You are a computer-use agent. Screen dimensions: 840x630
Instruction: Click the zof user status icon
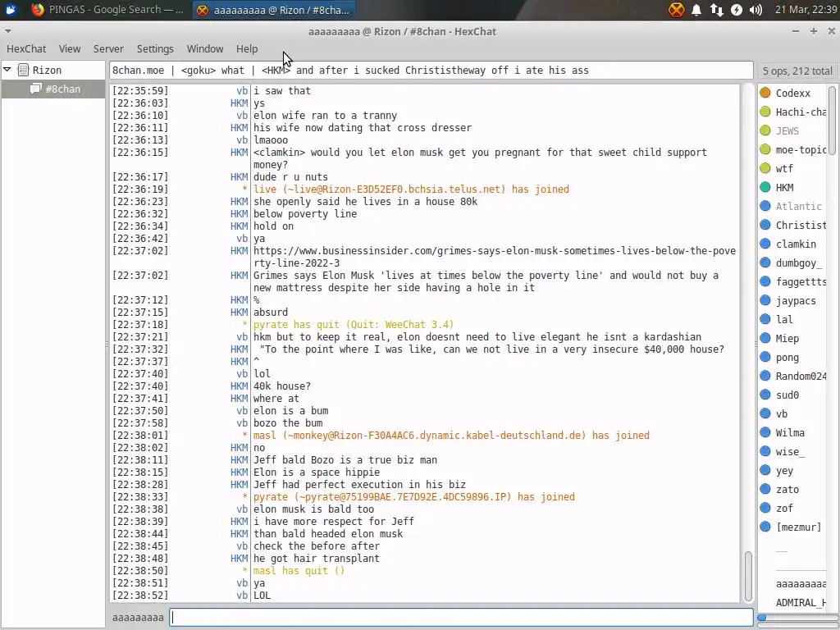pos(765,508)
